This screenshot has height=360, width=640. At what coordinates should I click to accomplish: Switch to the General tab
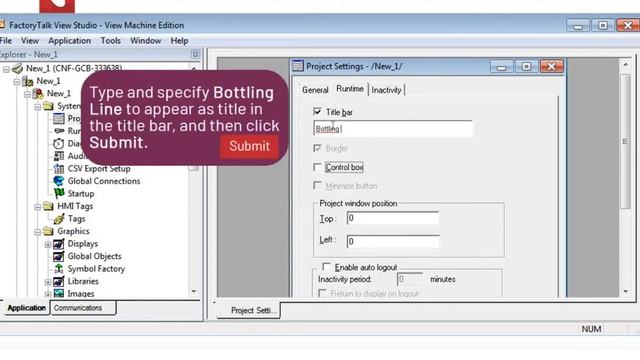(315, 90)
